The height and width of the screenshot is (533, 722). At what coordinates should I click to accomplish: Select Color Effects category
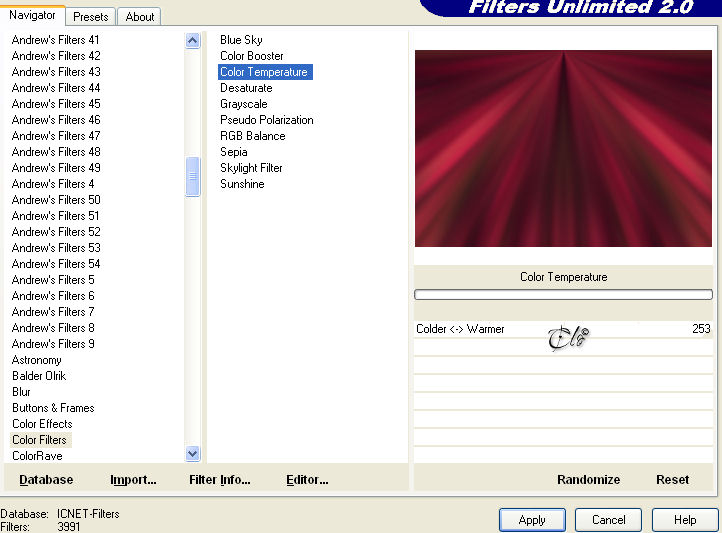(x=42, y=424)
